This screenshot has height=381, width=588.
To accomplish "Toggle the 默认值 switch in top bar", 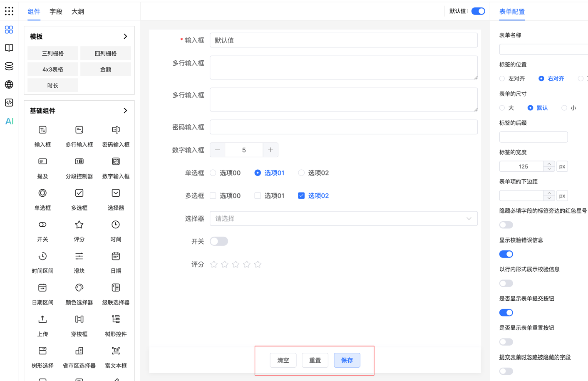I will (478, 11).
